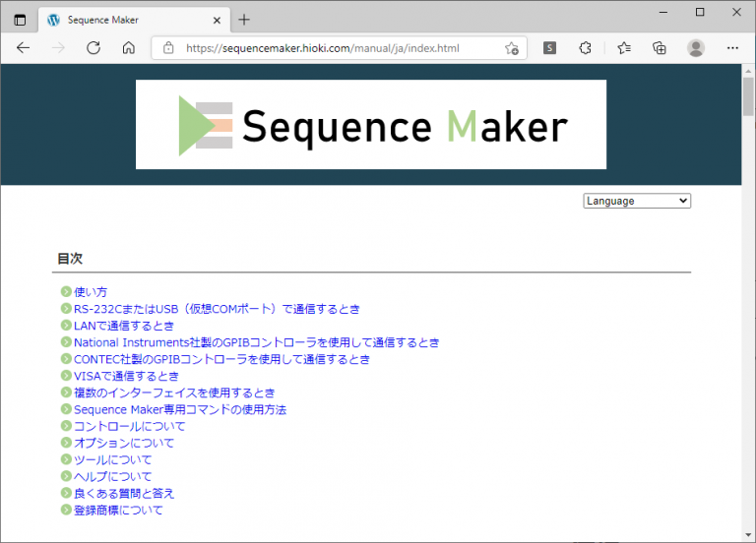756x543 pixels.
Task: Open the S extension icon
Action: coord(549,47)
